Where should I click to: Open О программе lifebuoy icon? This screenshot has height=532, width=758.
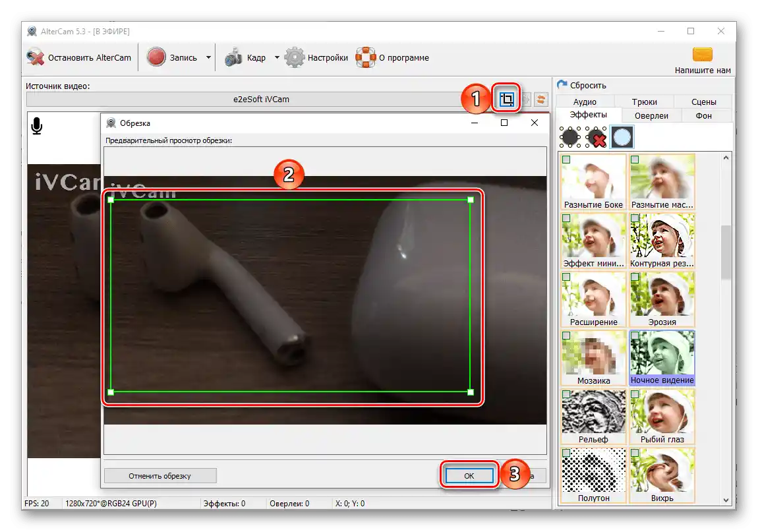[365, 57]
